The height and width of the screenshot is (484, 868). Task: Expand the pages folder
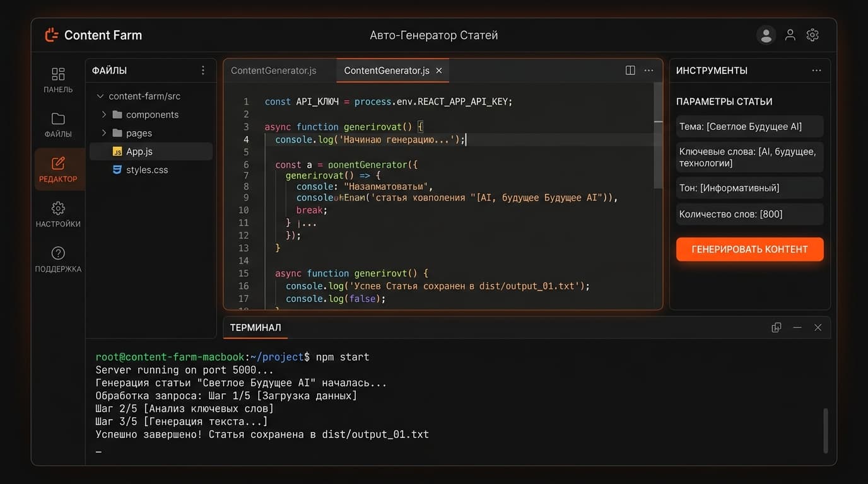point(104,133)
